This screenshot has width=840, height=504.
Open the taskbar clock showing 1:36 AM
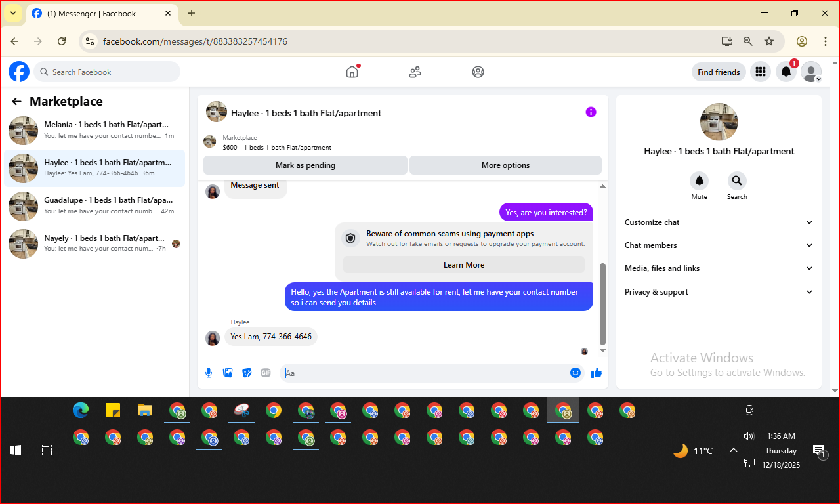click(780, 436)
